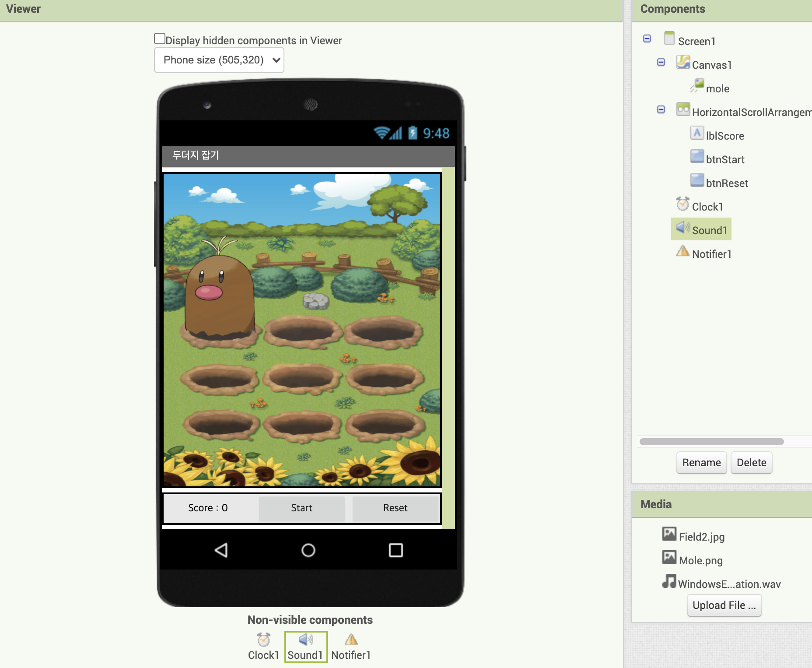The width and height of the screenshot is (812, 668).
Task: Click the Field2.jpg media file name
Action: click(x=702, y=537)
